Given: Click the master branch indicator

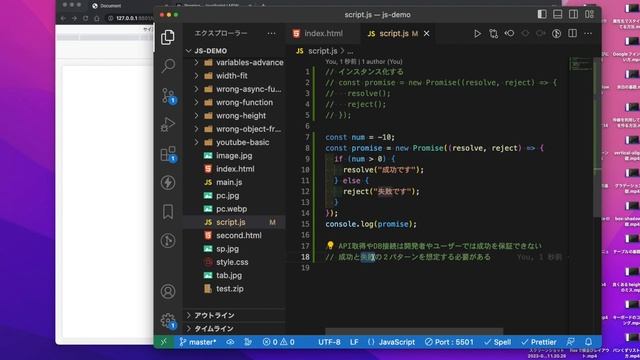Looking at the screenshot, I should click(x=198, y=342).
